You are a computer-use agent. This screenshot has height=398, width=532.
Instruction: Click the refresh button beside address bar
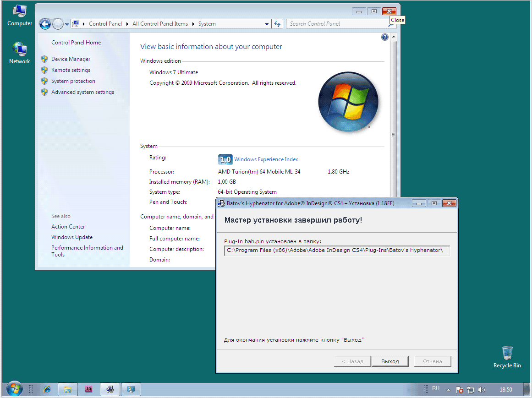click(277, 24)
